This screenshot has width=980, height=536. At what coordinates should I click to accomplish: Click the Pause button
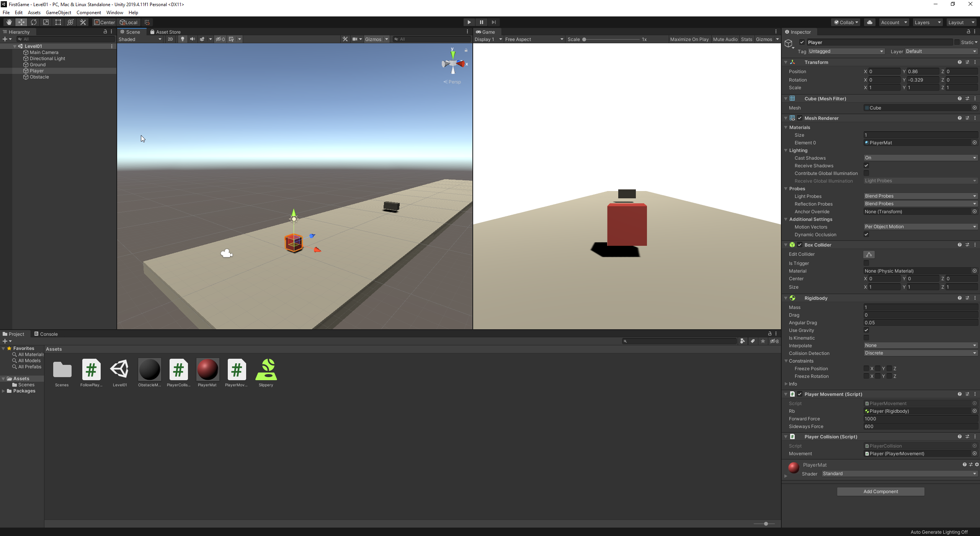[482, 22]
